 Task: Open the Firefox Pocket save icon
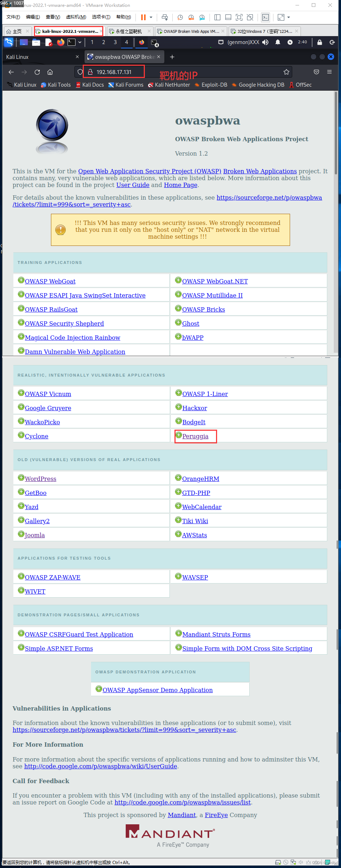[x=316, y=72]
